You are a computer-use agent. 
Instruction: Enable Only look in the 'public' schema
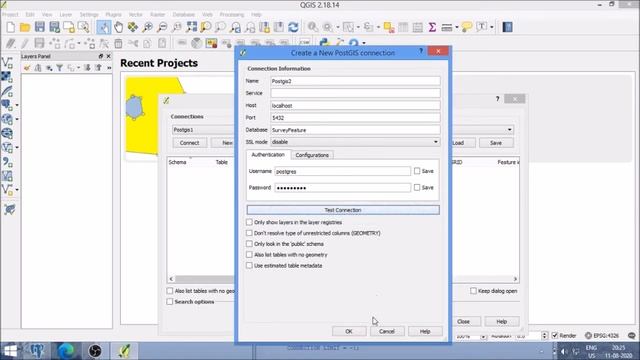249,244
